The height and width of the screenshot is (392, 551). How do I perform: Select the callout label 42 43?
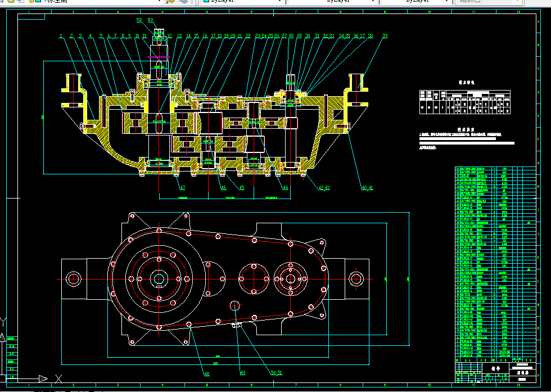point(324,188)
